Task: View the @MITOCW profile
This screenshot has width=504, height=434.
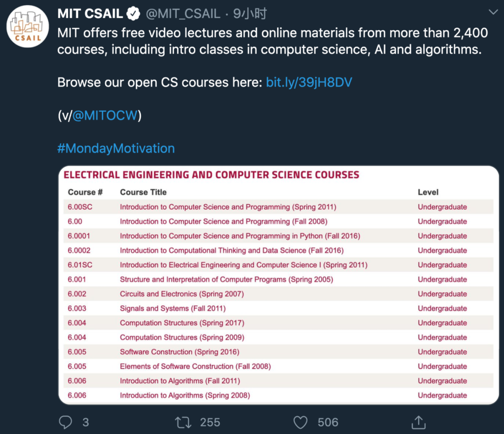Action: coord(104,115)
